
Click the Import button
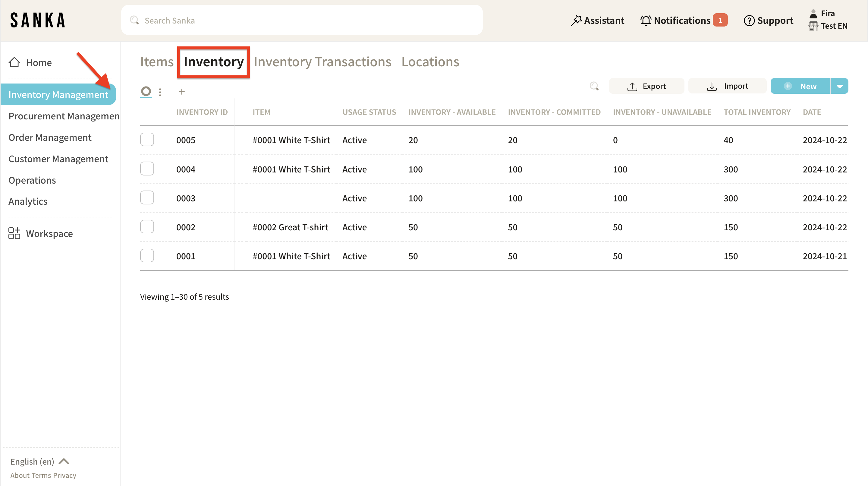pyautogui.click(x=727, y=86)
